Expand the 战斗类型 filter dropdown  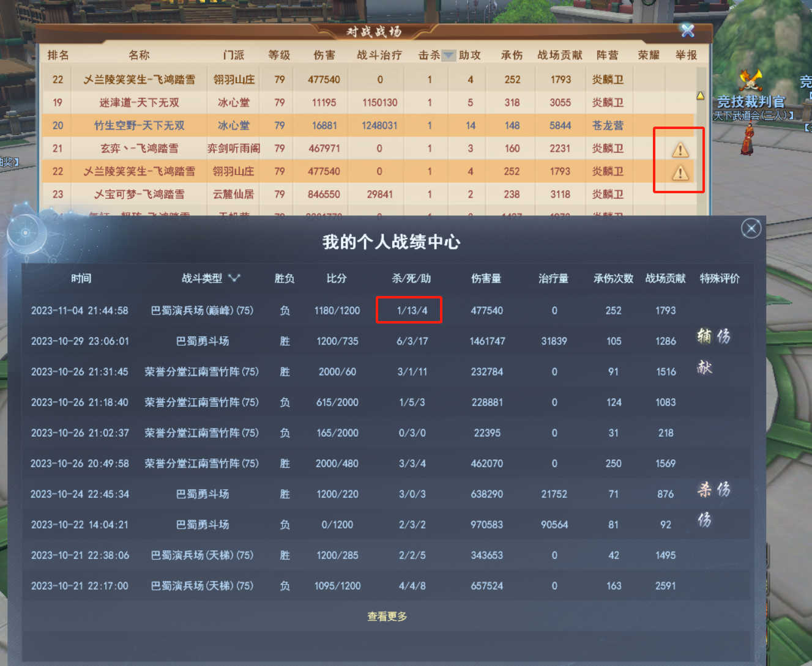[x=234, y=278]
